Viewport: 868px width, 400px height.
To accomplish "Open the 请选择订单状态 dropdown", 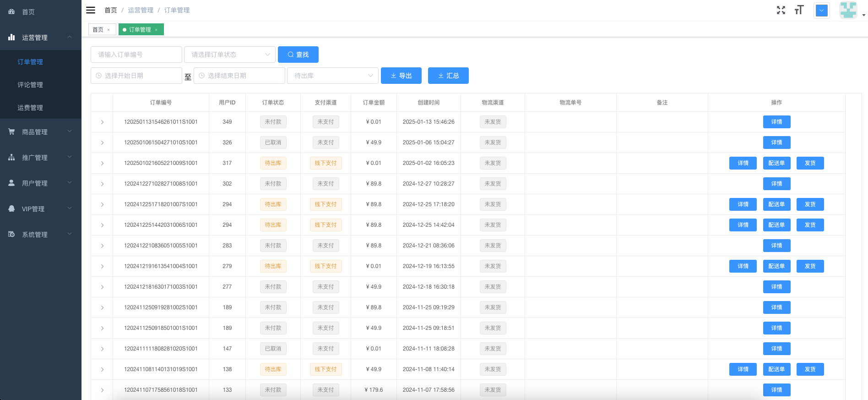I will tap(230, 55).
